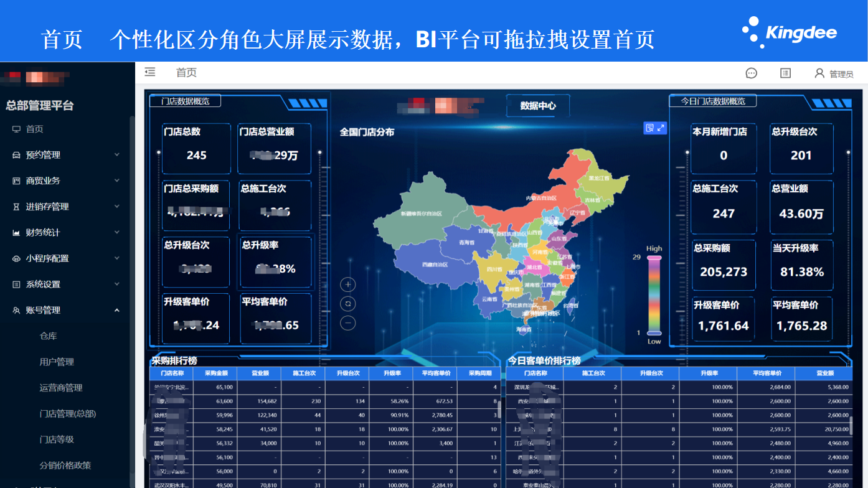Open the chat message bubble icon
The image size is (868, 488).
(751, 73)
